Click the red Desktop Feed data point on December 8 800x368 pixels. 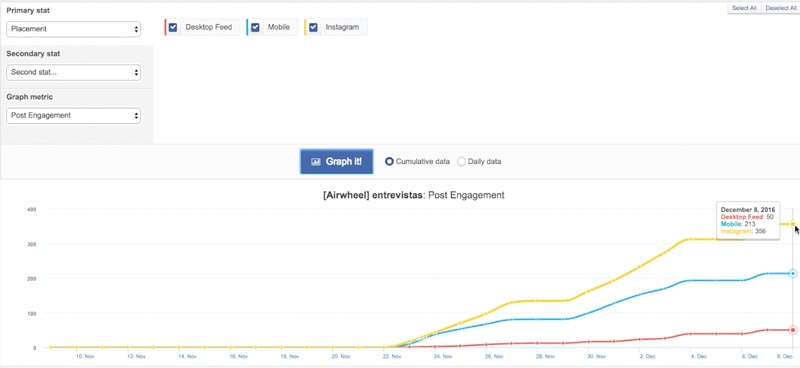pyautogui.click(x=793, y=330)
